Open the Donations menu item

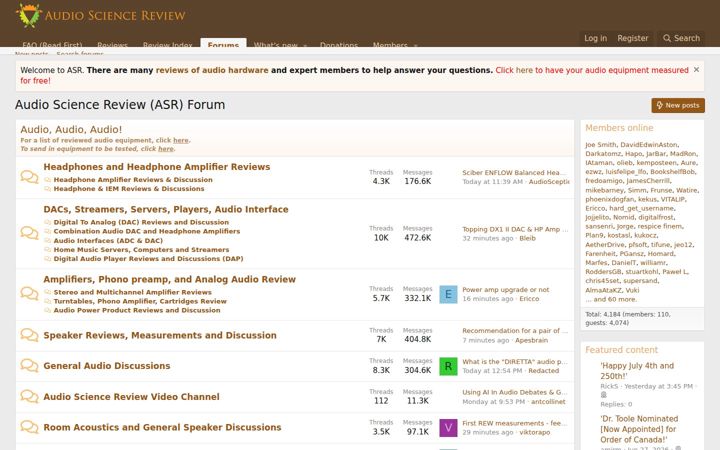[339, 45]
